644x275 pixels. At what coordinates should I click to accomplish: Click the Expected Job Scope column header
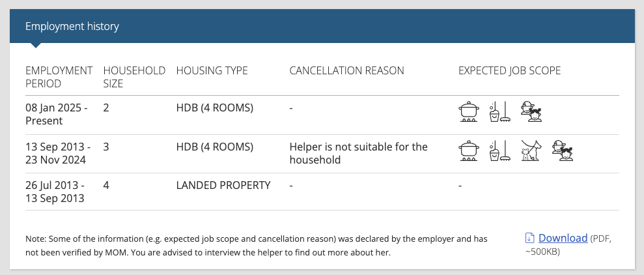tap(509, 70)
